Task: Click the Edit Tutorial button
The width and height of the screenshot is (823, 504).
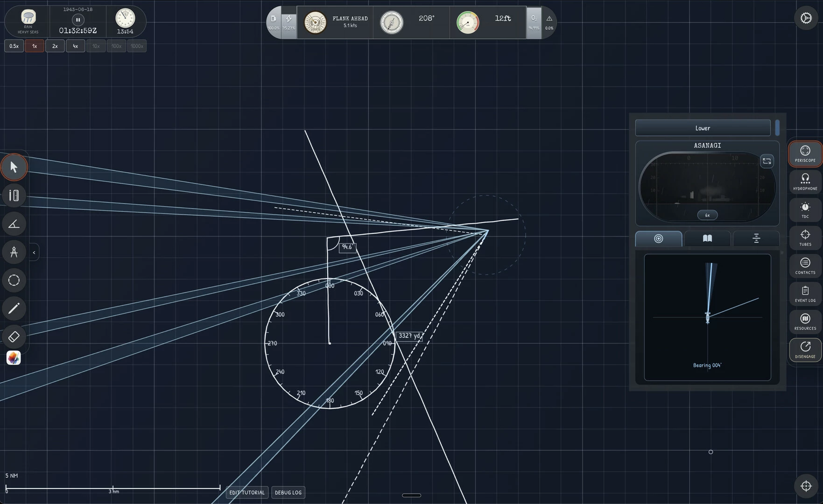Action: [x=247, y=492]
